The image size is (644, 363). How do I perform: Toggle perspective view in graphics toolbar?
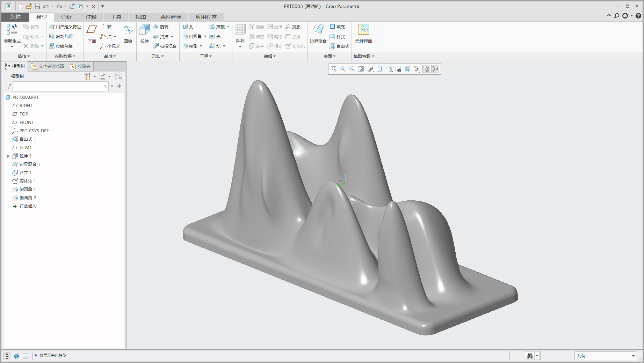pos(407,69)
